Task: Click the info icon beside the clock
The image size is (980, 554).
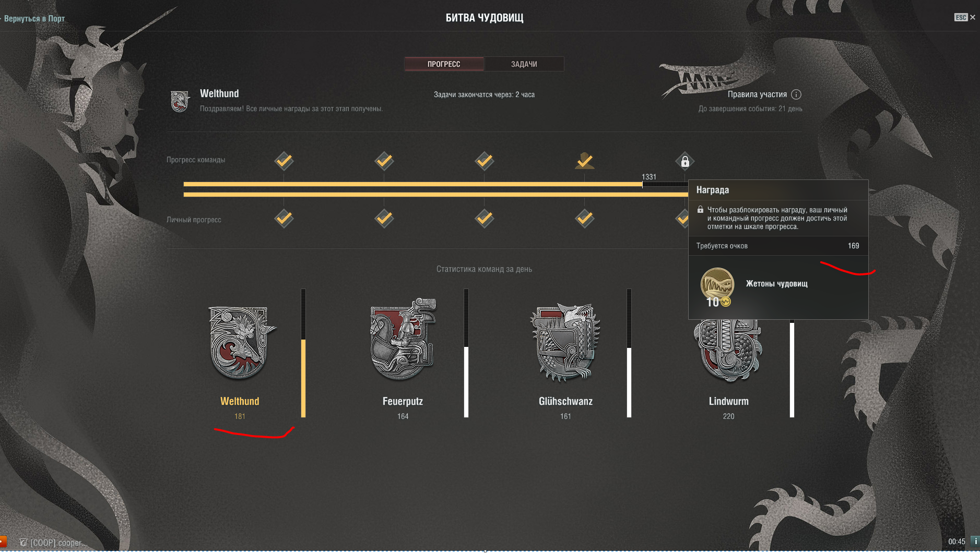Action: (x=975, y=541)
